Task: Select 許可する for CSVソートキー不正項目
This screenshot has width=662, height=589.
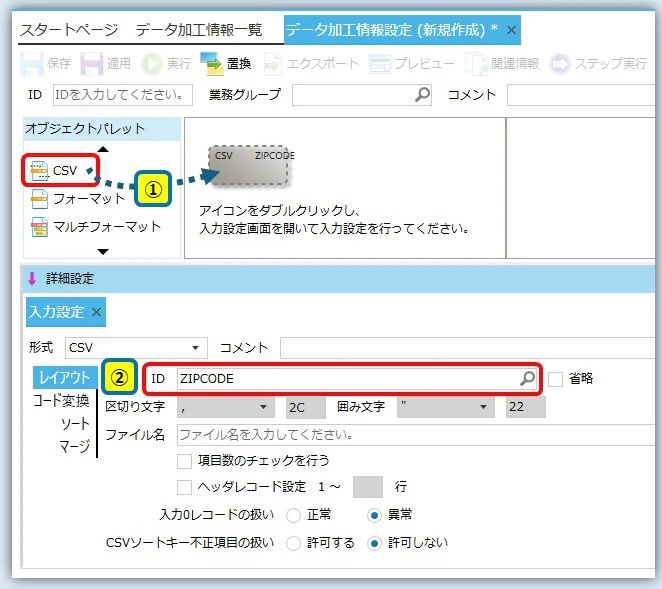Action: (293, 543)
